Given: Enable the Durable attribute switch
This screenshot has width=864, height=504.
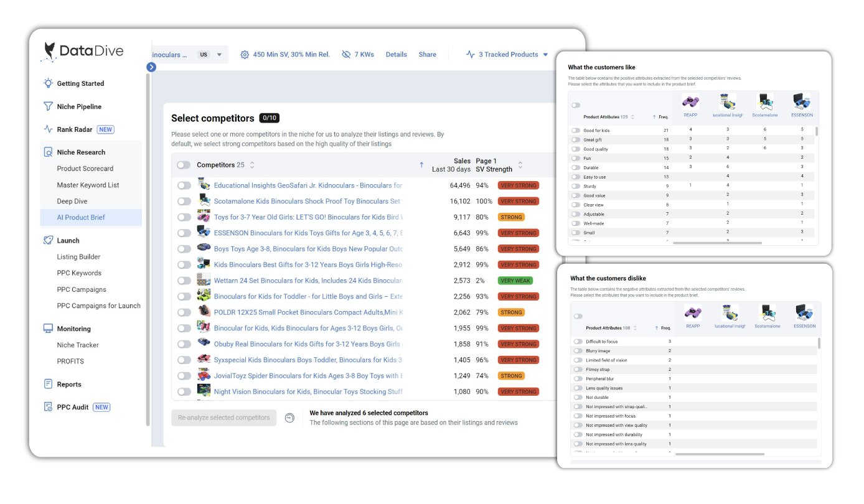Looking at the screenshot, I should (x=576, y=167).
